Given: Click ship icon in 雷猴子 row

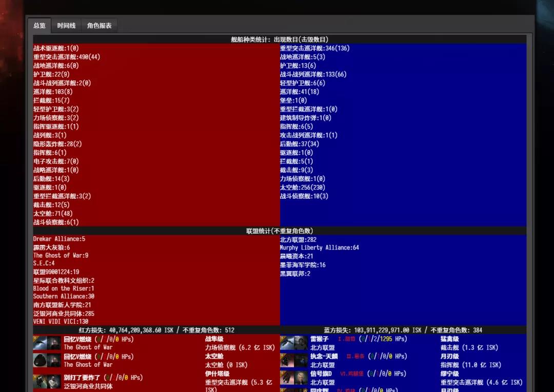Looking at the screenshot, I should 287,343.
